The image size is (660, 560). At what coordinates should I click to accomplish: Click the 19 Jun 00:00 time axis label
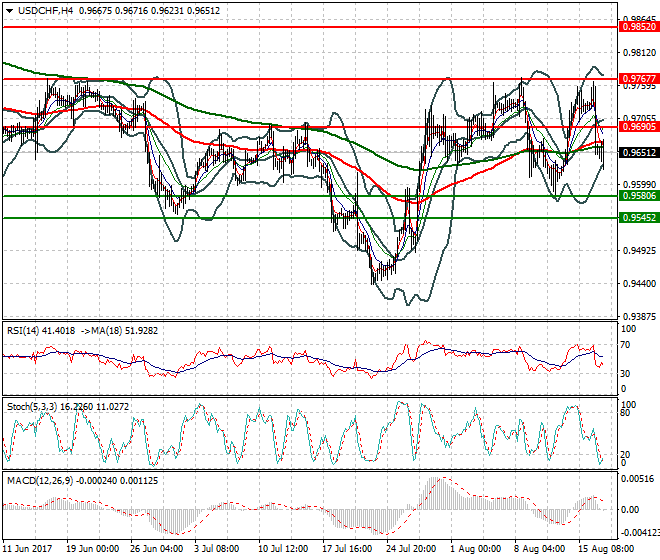point(92,549)
